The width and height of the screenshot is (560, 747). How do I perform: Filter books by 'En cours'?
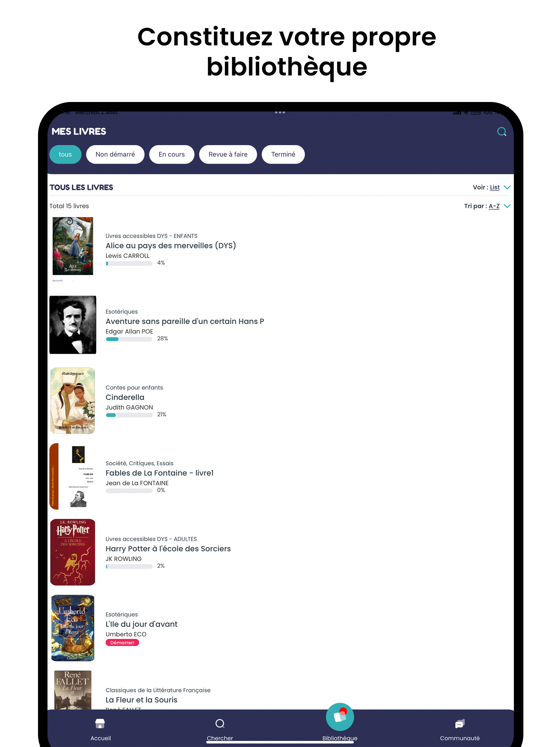(171, 154)
